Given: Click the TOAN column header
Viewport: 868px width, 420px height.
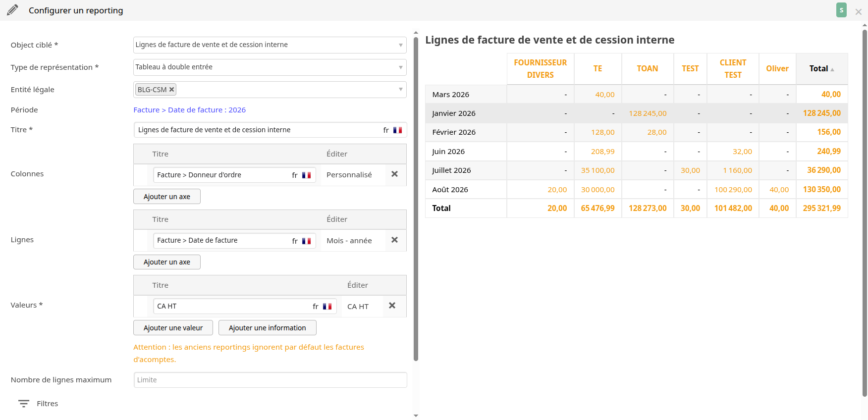Looking at the screenshot, I should point(648,69).
